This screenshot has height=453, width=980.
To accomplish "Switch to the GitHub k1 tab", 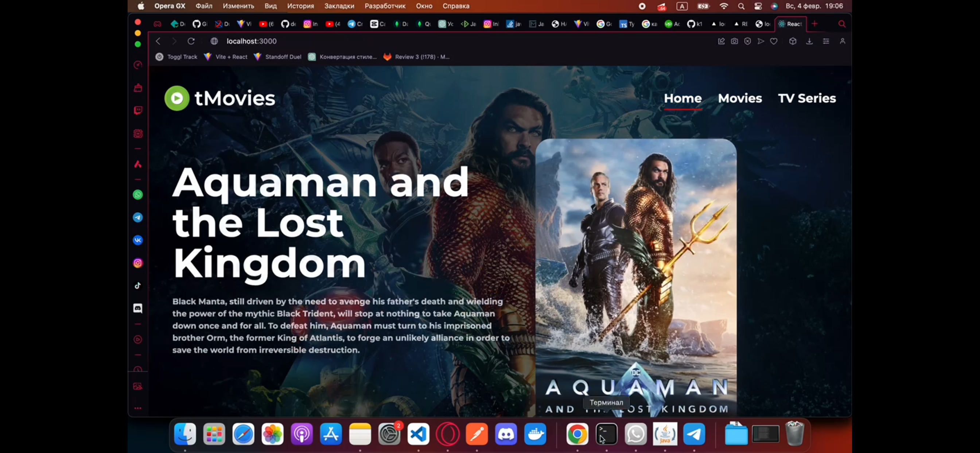I will tap(695, 24).
